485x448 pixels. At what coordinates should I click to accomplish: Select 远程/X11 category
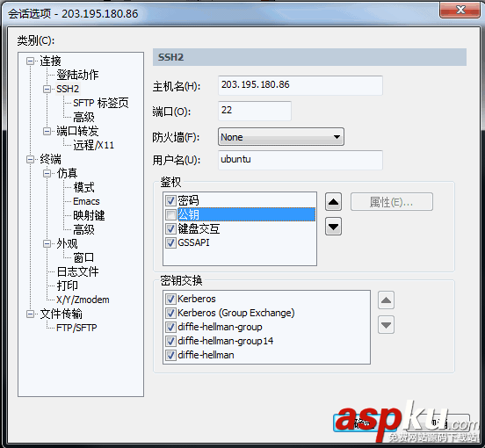coord(94,145)
